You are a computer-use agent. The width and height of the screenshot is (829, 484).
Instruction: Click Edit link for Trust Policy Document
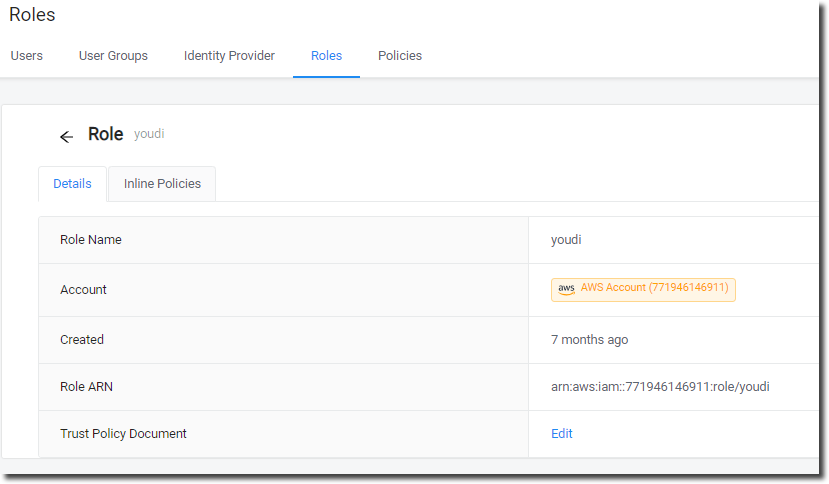point(562,434)
